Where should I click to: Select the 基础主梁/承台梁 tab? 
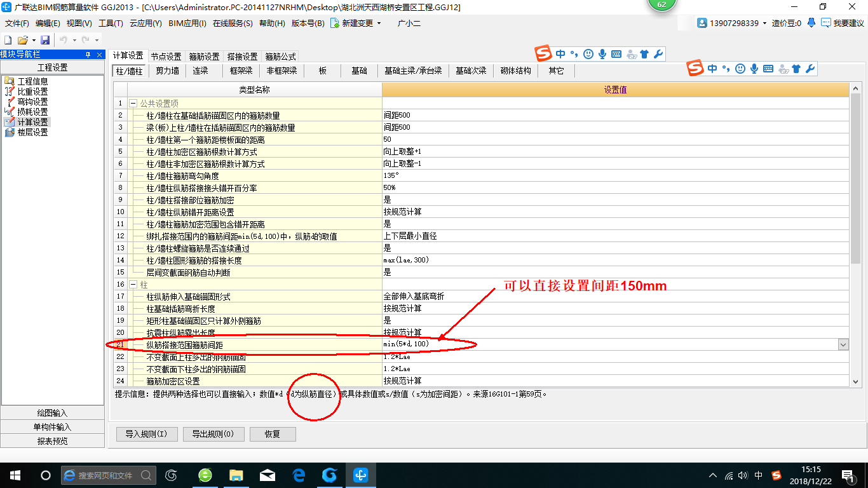(413, 71)
